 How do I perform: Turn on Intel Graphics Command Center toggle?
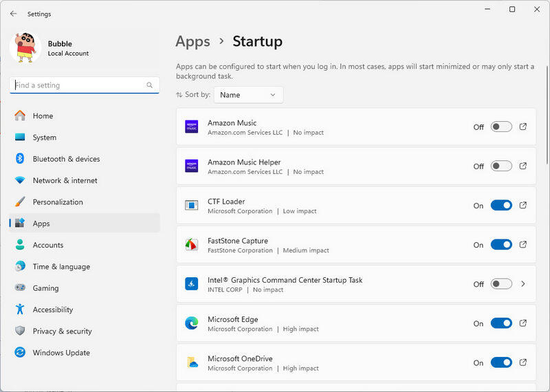pyautogui.click(x=501, y=284)
